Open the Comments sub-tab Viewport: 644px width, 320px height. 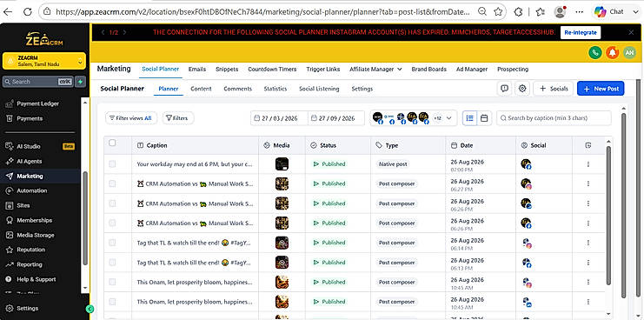coord(237,89)
